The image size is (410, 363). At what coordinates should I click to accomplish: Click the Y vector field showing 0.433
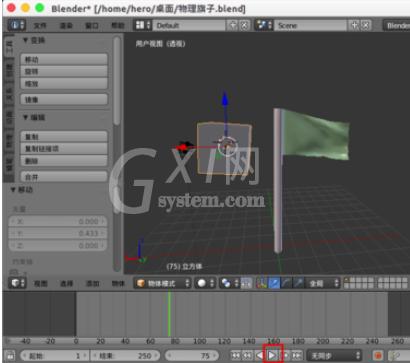click(57, 233)
